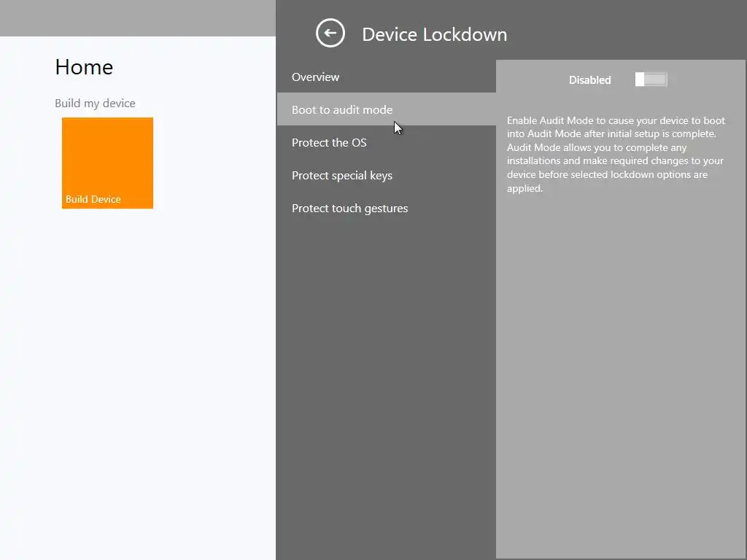The height and width of the screenshot is (560, 747).
Task: Open the orange Build Device tile
Action: [x=107, y=158]
